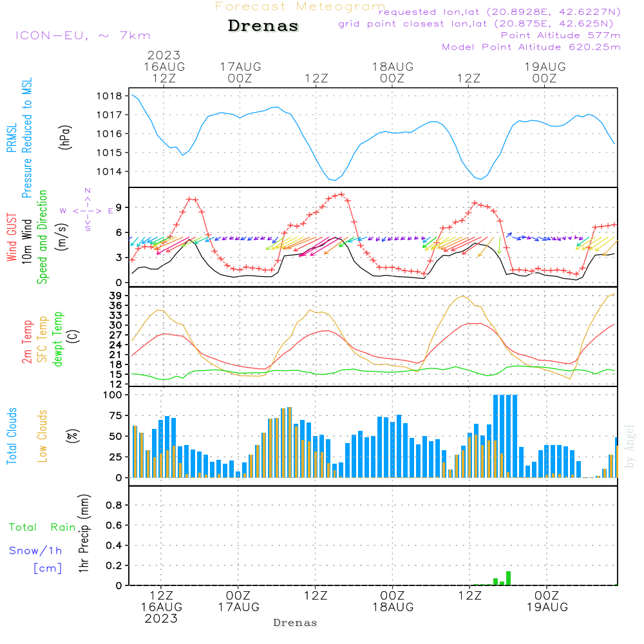The height and width of the screenshot is (644, 644).
Task: Click the 'SFC Temp' orange legend label
Action: (43, 339)
